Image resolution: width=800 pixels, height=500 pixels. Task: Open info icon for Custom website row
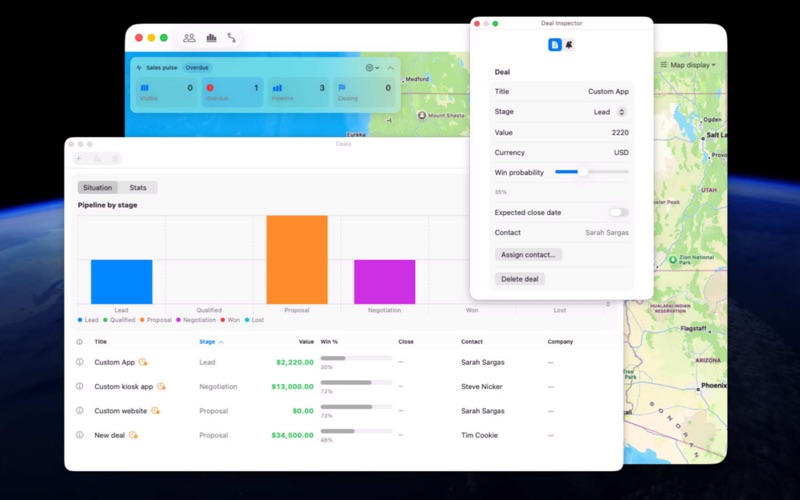click(x=80, y=410)
